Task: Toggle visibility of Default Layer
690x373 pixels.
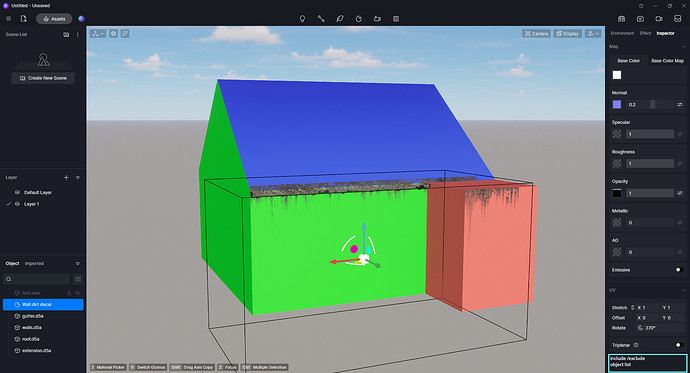Action: tap(17, 192)
